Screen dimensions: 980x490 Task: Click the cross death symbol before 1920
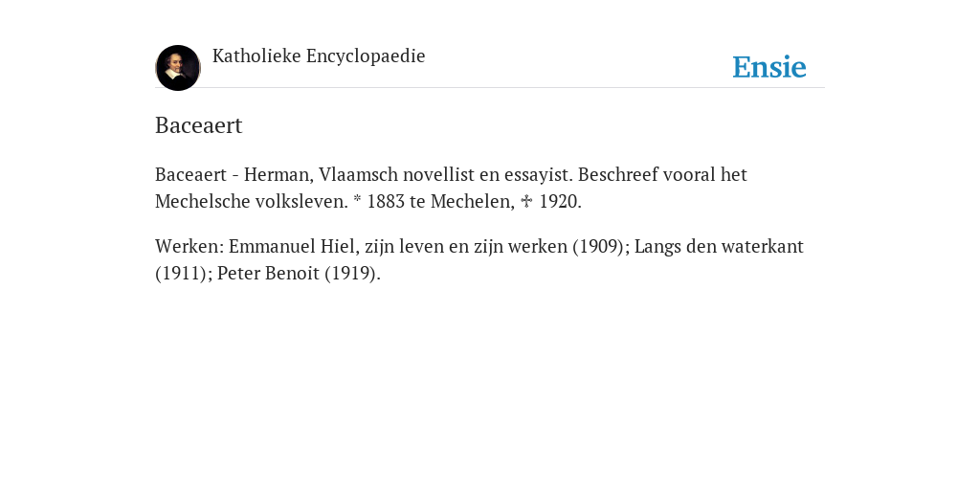(526, 201)
